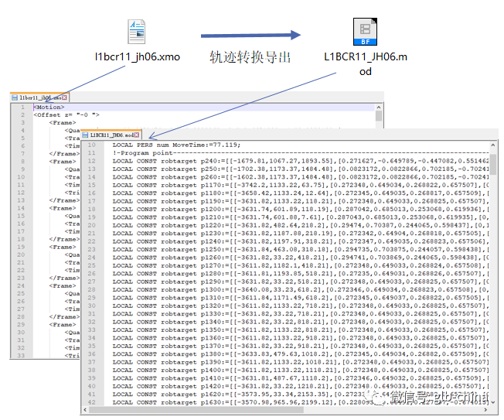Click horizontal scrollbar thumb in mod editor
The height and width of the screenshot is (420, 504).
[196, 410]
